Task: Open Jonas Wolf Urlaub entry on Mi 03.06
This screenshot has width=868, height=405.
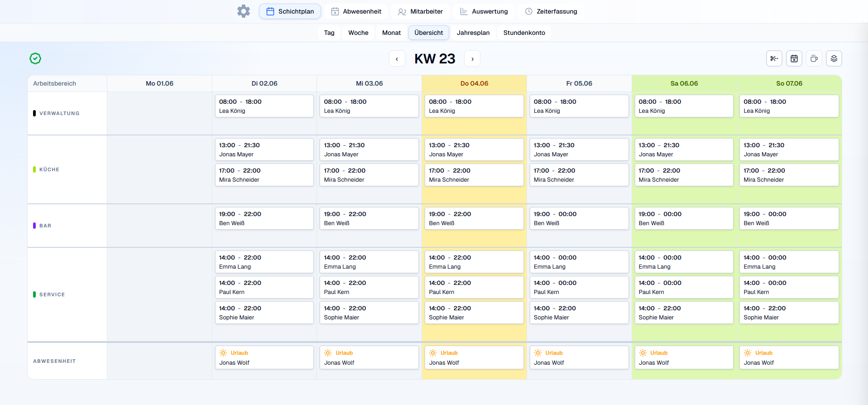Action: click(x=369, y=357)
